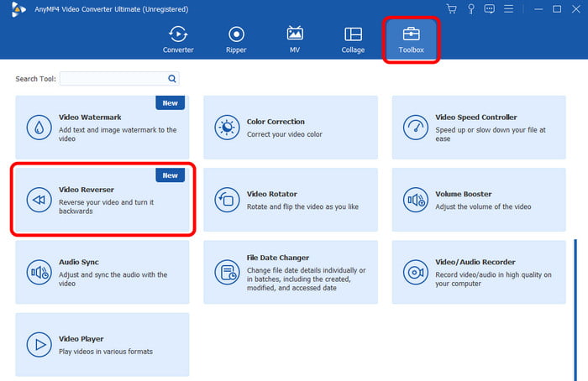Click 'Record video/audio in high quality' text
This screenshot has width=588, height=381.
493,279
